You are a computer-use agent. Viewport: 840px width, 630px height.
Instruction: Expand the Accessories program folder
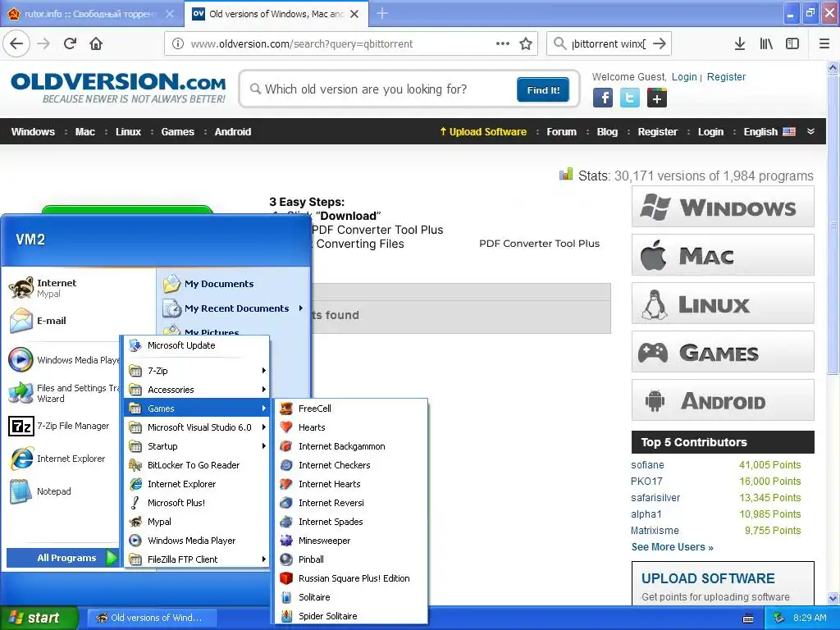pos(197,390)
